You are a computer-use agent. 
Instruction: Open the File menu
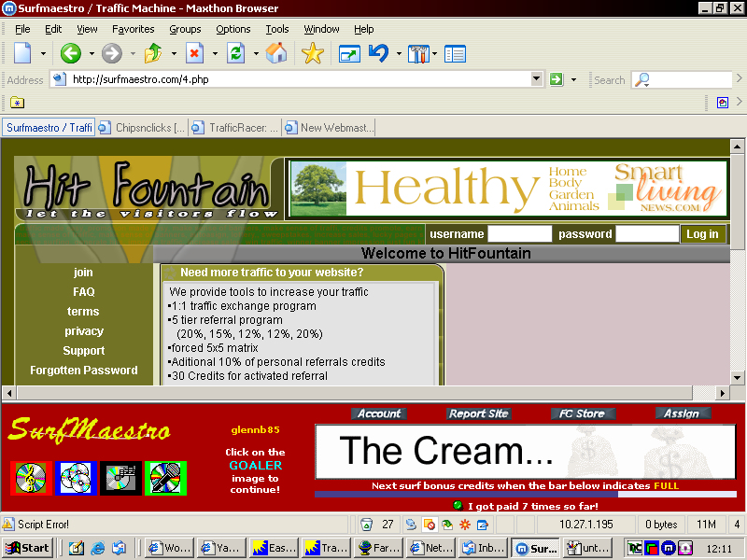[22, 29]
